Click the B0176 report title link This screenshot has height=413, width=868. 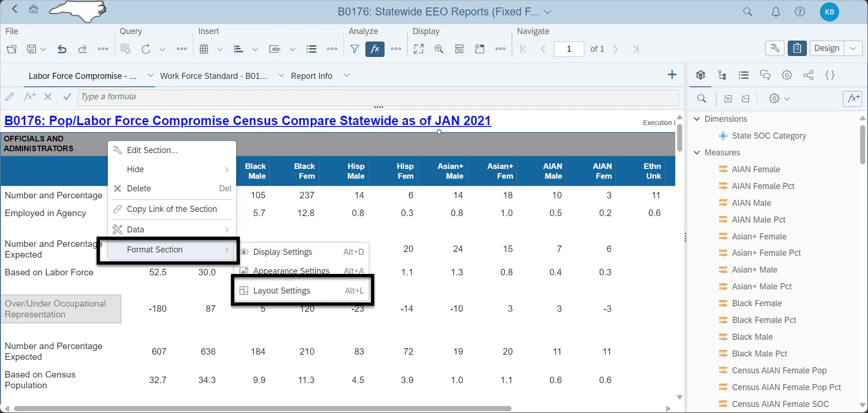(x=247, y=121)
